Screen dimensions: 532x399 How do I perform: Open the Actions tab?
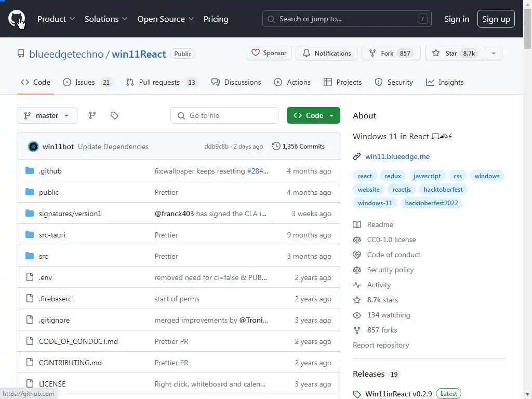tap(292, 82)
